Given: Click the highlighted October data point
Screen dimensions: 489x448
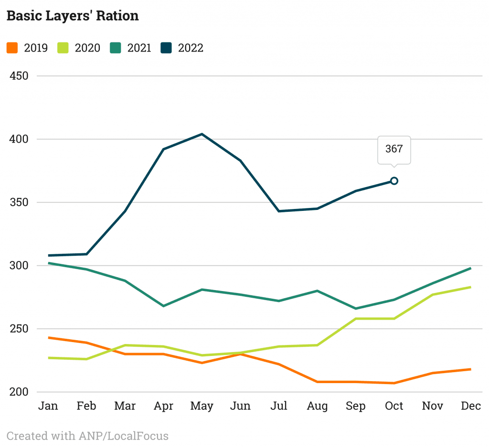Looking at the screenshot, I should [x=394, y=180].
